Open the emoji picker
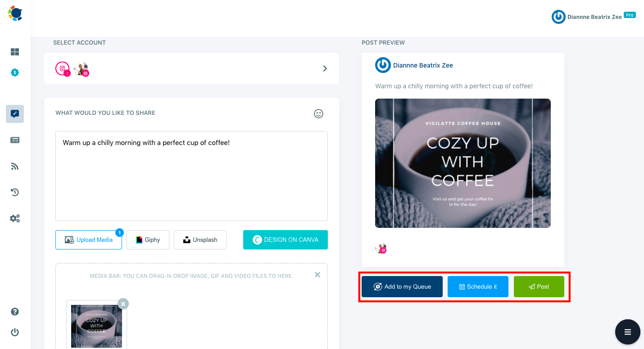This screenshot has height=349, width=644. tap(318, 113)
